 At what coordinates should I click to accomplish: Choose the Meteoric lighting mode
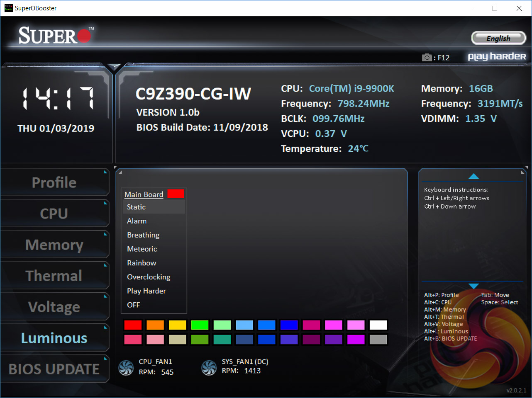(154, 249)
